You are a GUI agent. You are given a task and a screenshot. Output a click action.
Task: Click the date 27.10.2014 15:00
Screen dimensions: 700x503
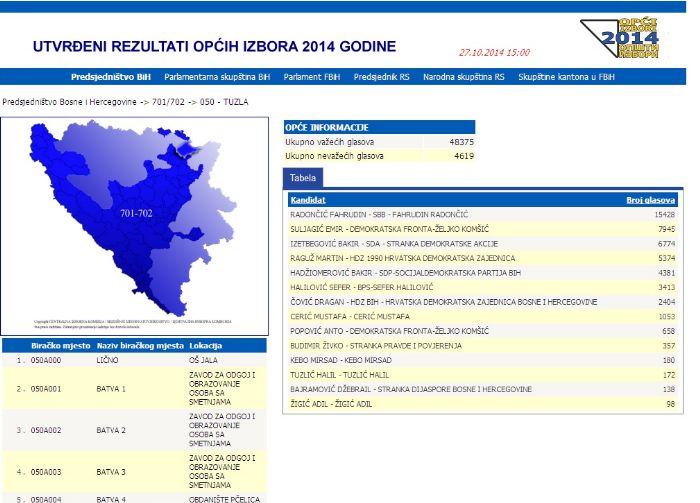[494, 53]
